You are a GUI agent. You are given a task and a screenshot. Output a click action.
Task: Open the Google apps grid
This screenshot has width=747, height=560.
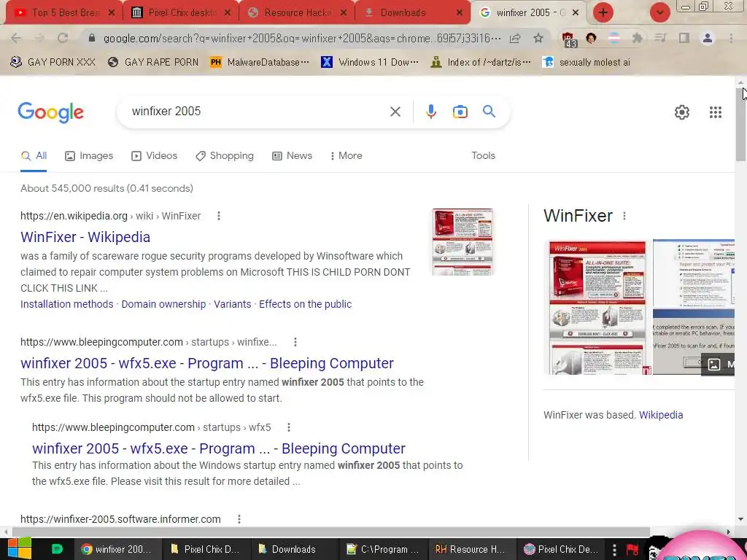click(715, 112)
